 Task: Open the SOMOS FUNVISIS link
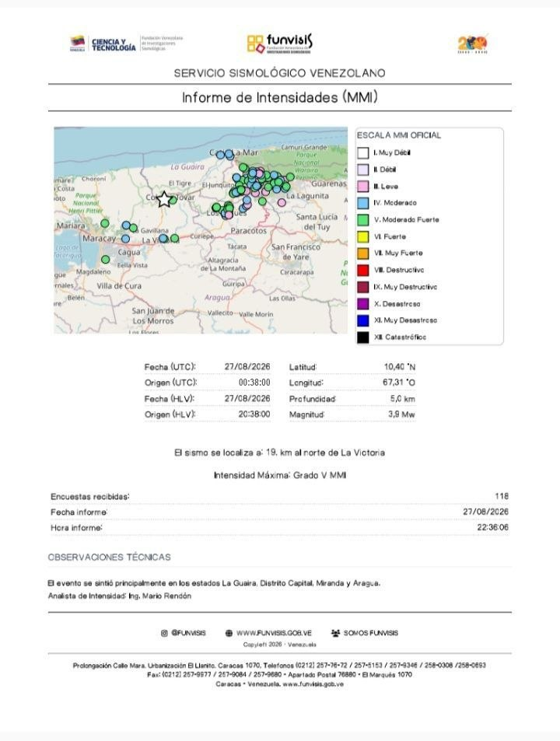pos(370,633)
